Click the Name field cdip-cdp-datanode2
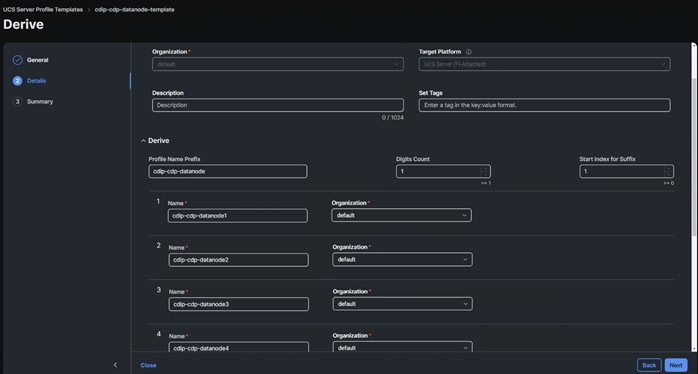The height and width of the screenshot is (374, 698). (239, 260)
